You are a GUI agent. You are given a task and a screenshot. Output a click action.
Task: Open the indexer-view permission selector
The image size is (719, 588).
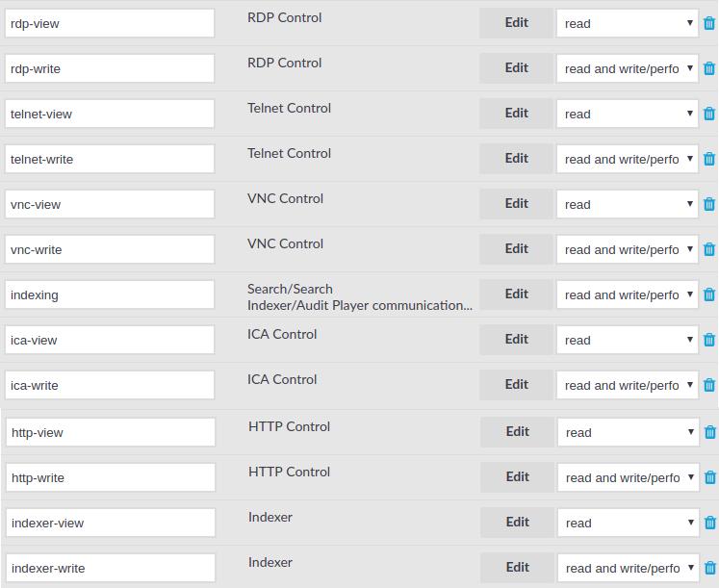[628, 523]
